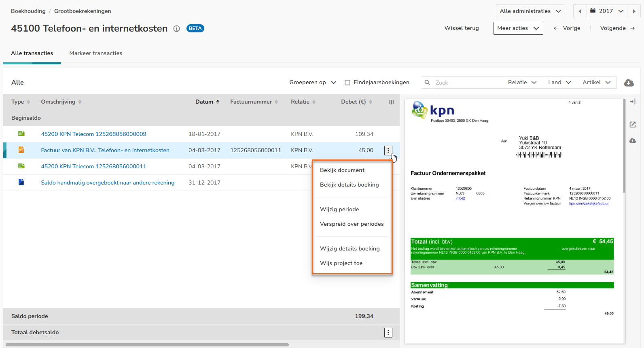Click orange invoice icon for Factuur van KPN

[x=21, y=150]
